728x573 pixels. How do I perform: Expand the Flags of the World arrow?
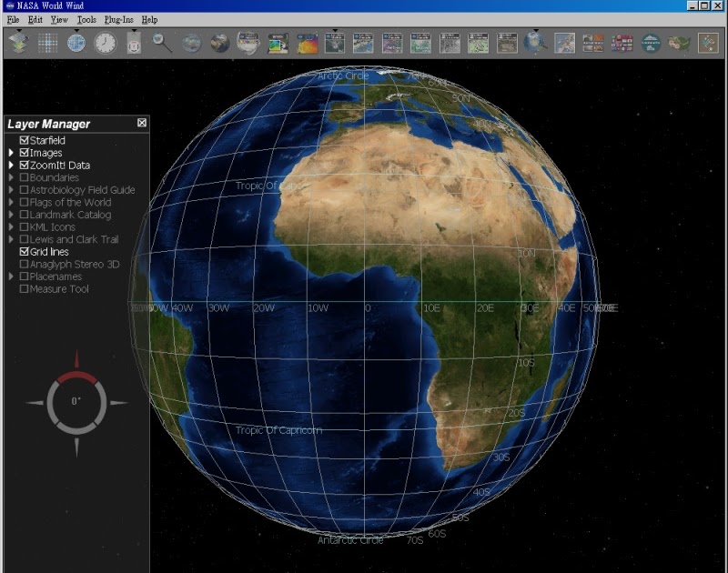click(11, 202)
